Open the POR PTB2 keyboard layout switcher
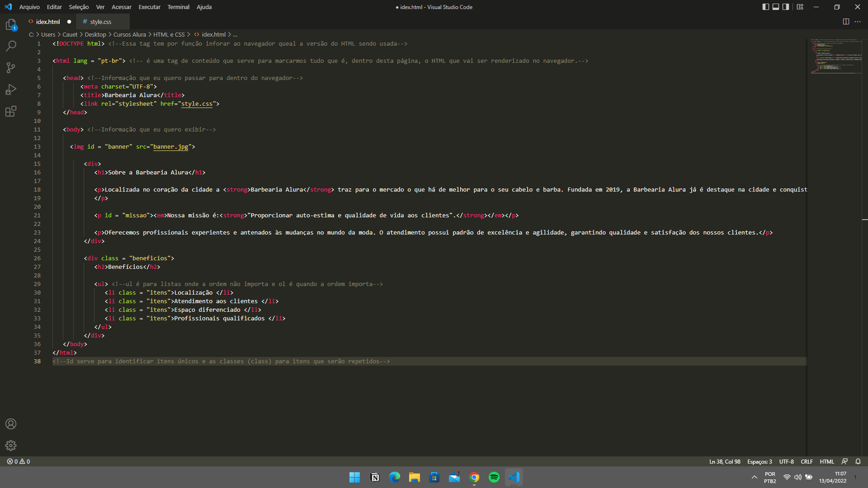868x488 pixels. [770, 477]
